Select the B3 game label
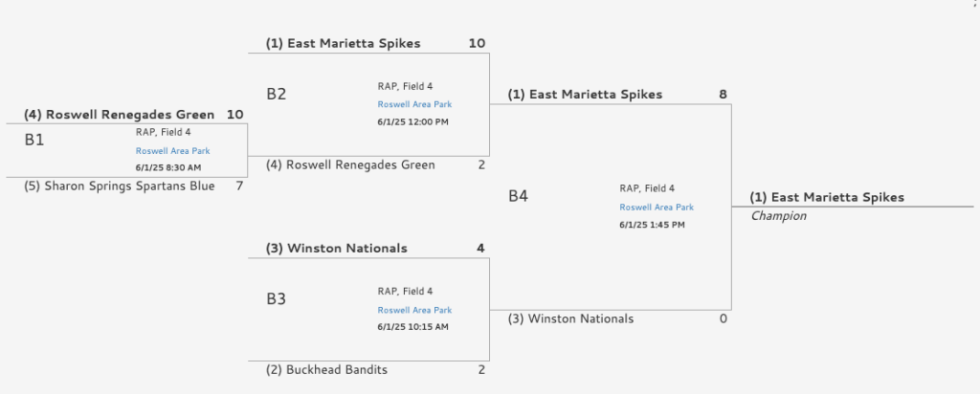The image size is (980, 394). (x=277, y=299)
